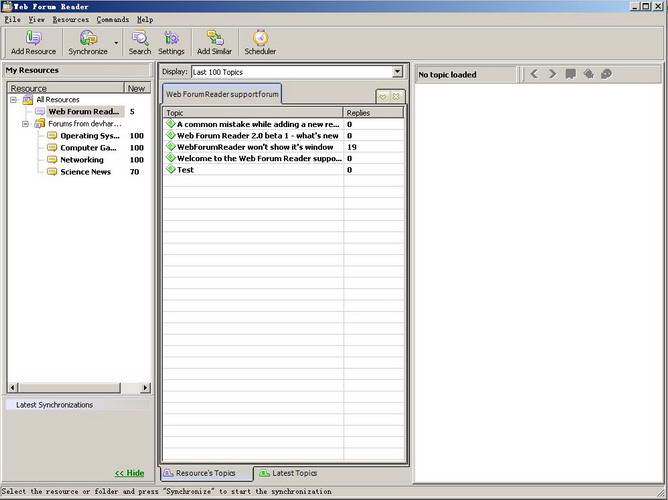Collapse the Forums from devhar... folder node
The image size is (668, 500).
(26, 124)
